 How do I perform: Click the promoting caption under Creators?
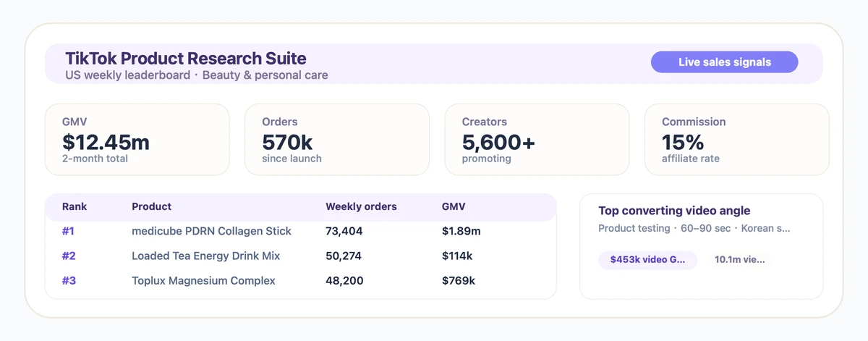tap(486, 159)
